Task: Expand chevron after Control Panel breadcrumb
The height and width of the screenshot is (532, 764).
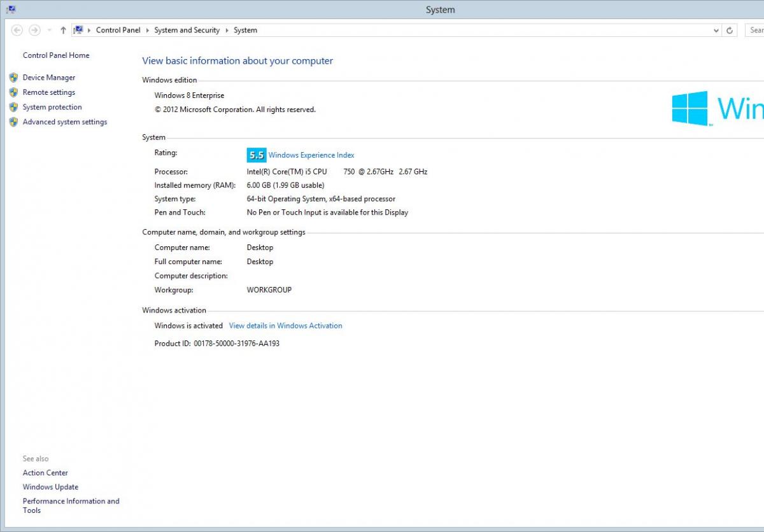Action: click(147, 30)
